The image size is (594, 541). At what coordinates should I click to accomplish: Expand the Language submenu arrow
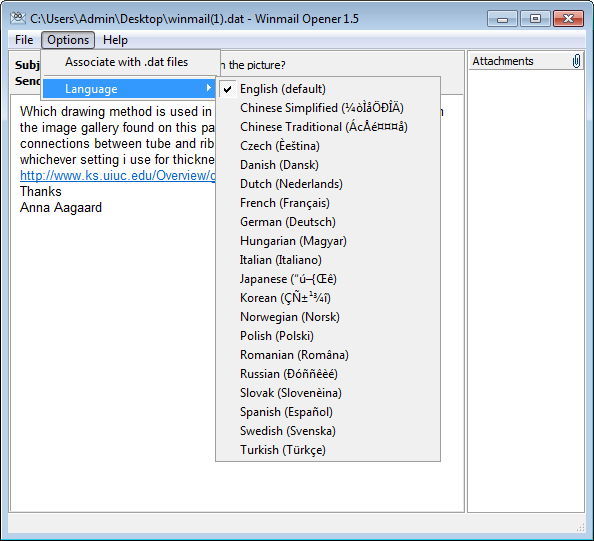click(x=208, y=88)
